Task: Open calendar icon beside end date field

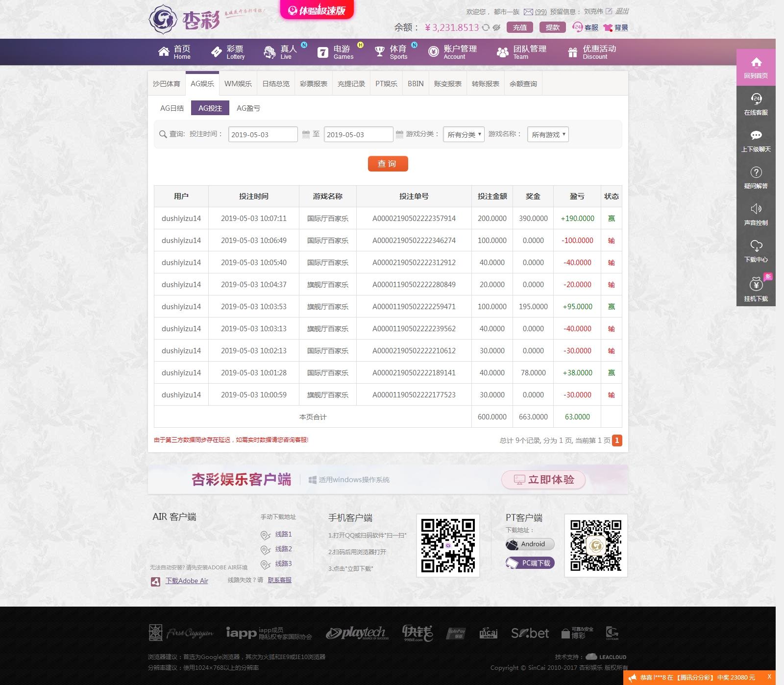Action: [x=399, y=134]
